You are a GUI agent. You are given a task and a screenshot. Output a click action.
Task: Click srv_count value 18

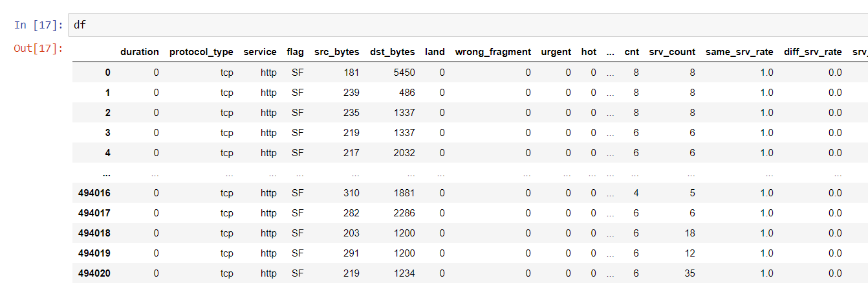(690, 233)
